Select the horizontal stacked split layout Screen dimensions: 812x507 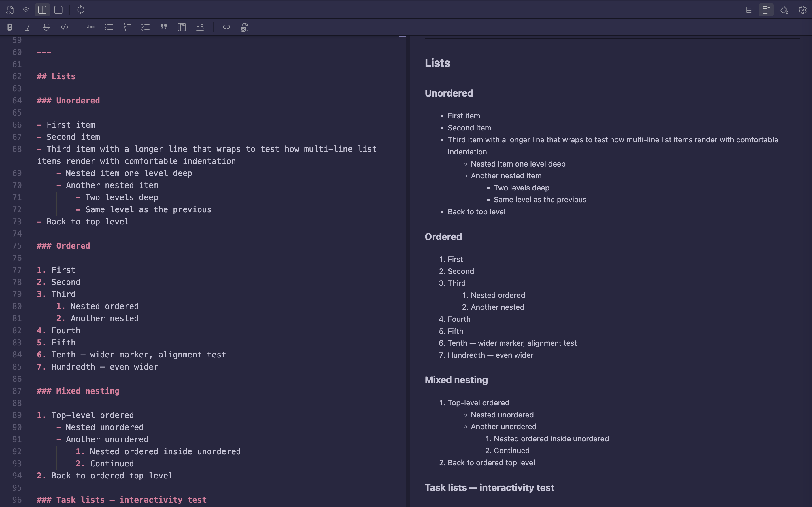(58, 10)
